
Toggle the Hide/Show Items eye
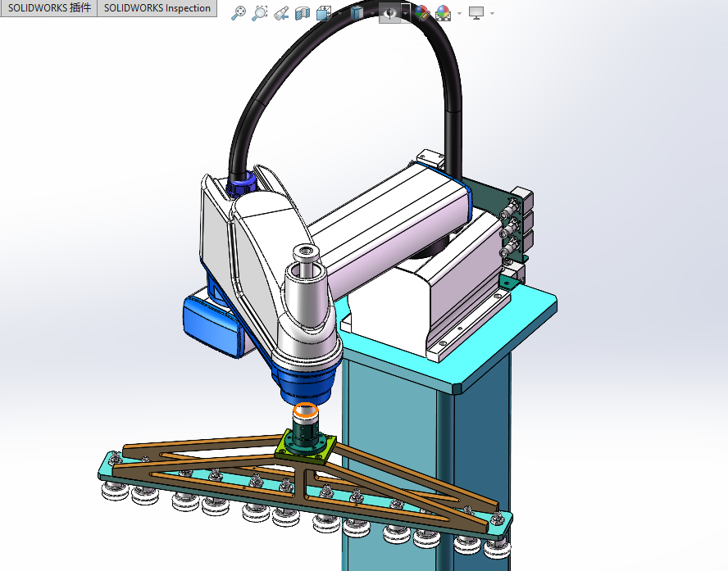tap(389, 13)
